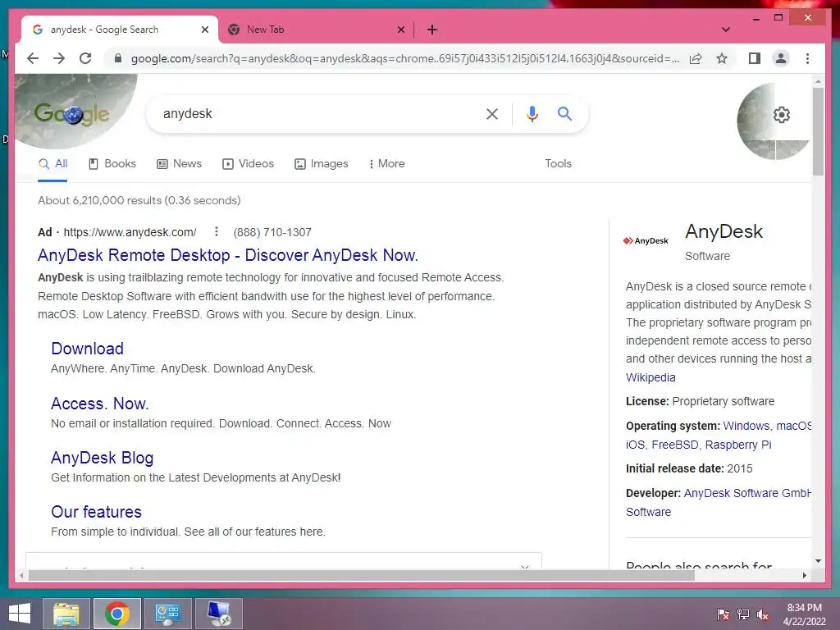Open Chrome three-dot menu
840x630 pixels.
(807, 58)
